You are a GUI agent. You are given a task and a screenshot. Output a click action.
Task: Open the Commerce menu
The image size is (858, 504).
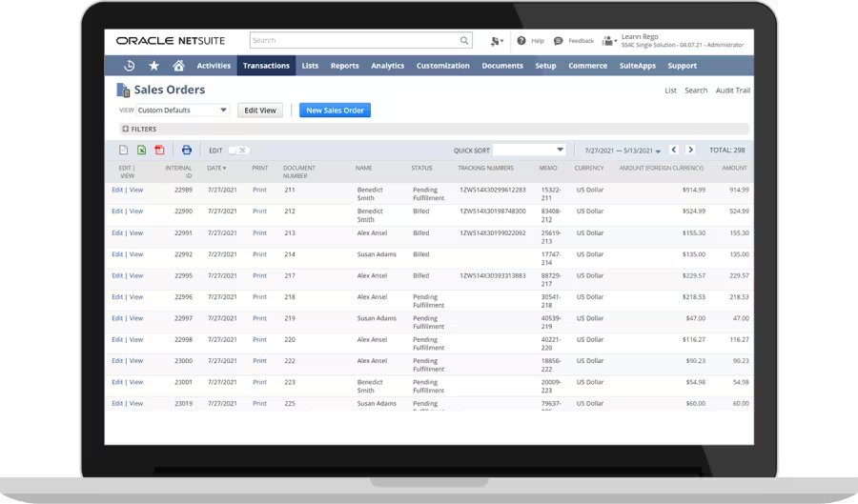[587, 66]
